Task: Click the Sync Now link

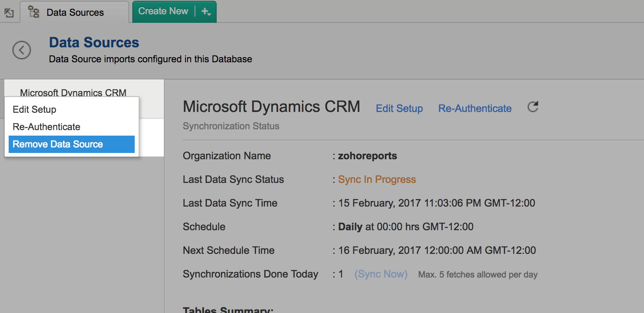Action: coord(381,274)
